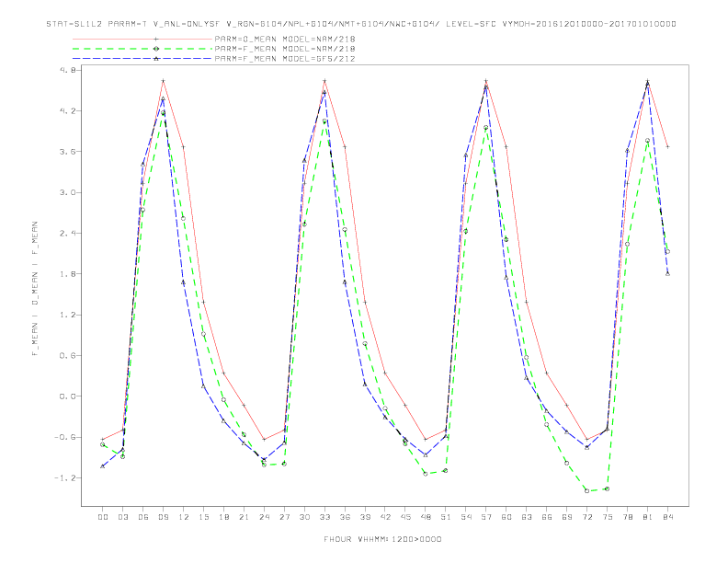Click x-axis hour label 45
The width and height of the screenshot is (728, 563).
coord(405,517)
